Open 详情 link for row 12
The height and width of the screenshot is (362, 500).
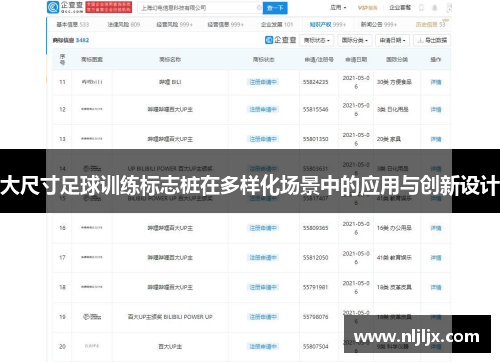[x=436, y=109]
